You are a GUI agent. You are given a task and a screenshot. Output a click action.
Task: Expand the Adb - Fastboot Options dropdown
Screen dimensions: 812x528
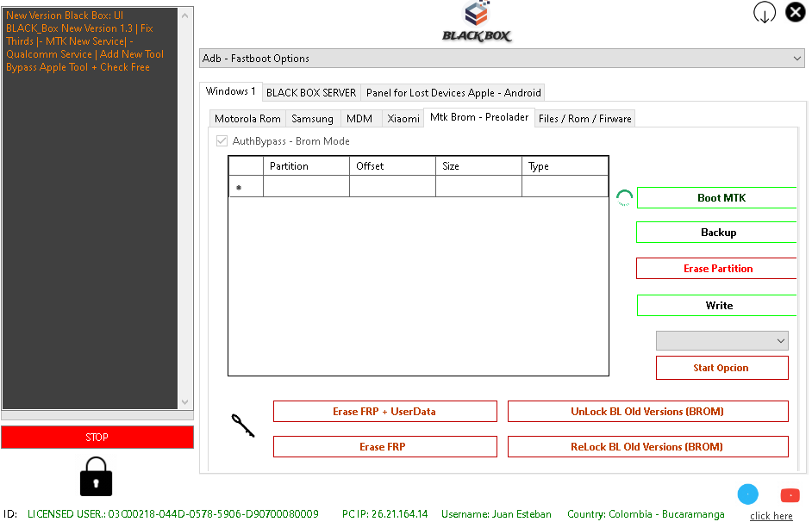point(502,59)
